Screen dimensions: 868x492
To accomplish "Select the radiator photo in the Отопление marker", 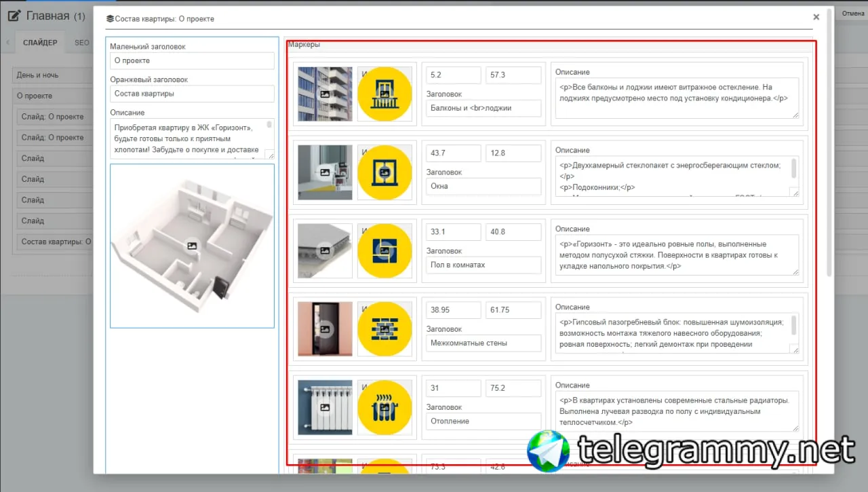I will coord(325,407).
